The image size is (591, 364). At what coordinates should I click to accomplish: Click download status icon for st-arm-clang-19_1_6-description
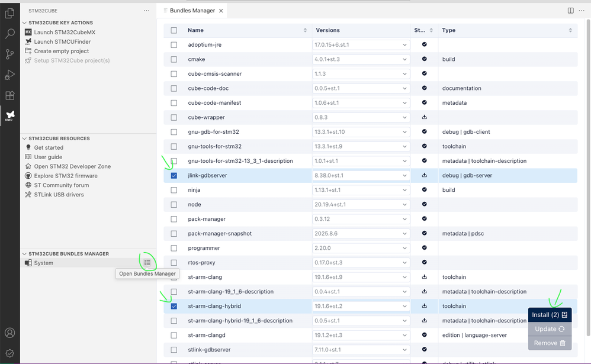coord(425,291)
